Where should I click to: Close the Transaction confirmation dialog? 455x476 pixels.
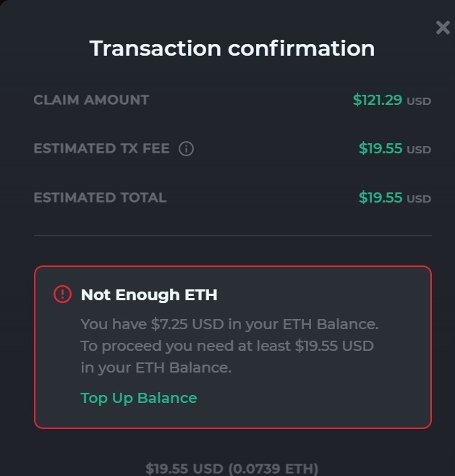[443, 28]
